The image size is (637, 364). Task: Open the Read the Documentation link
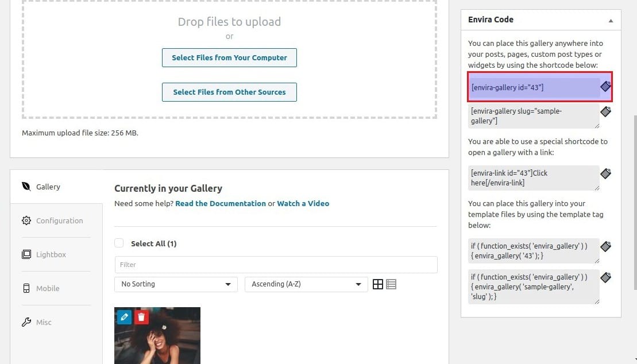[x=221, y=203]
